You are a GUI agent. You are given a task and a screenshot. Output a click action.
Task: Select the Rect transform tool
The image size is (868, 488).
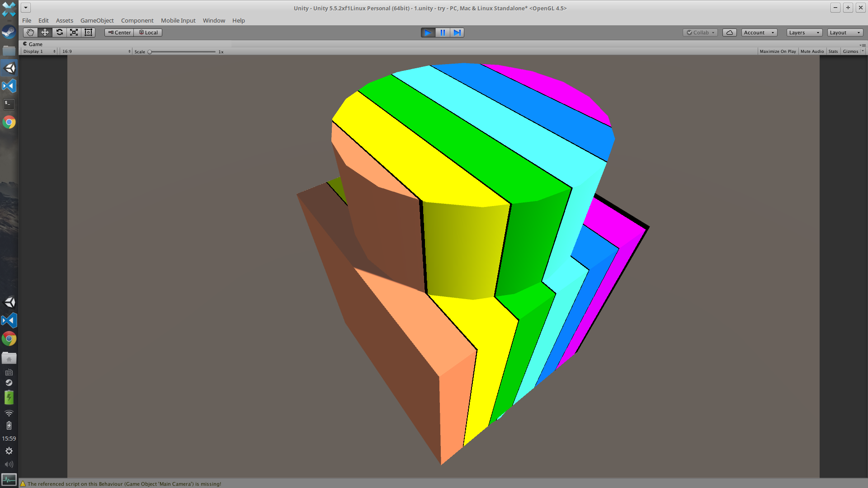[89, 33]
